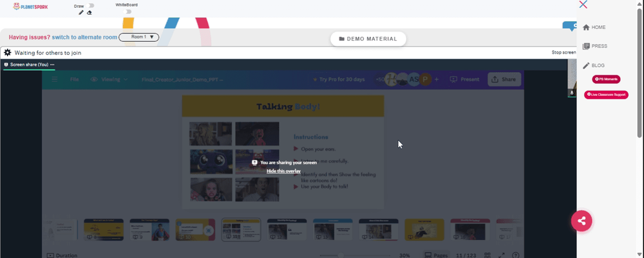Close the side menu with X
Screen dimensions: 644x258
click(x=583, y=5)
